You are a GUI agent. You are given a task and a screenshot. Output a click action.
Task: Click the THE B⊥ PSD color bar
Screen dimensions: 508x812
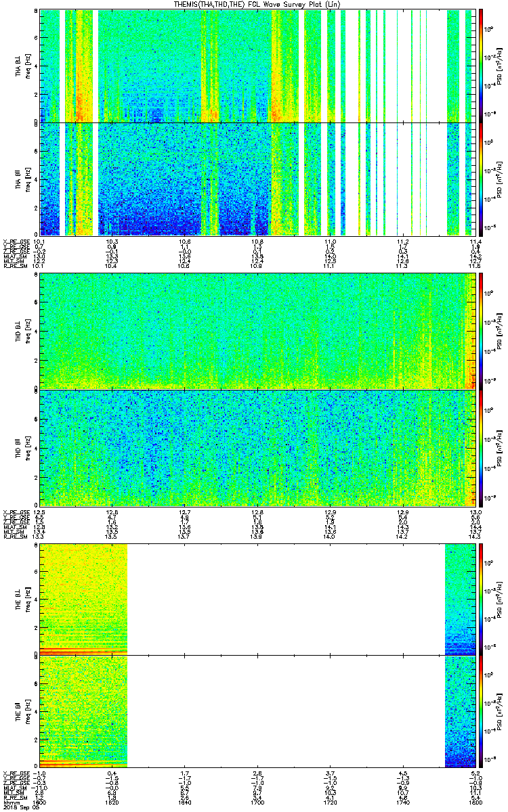(x=482, y=599)
